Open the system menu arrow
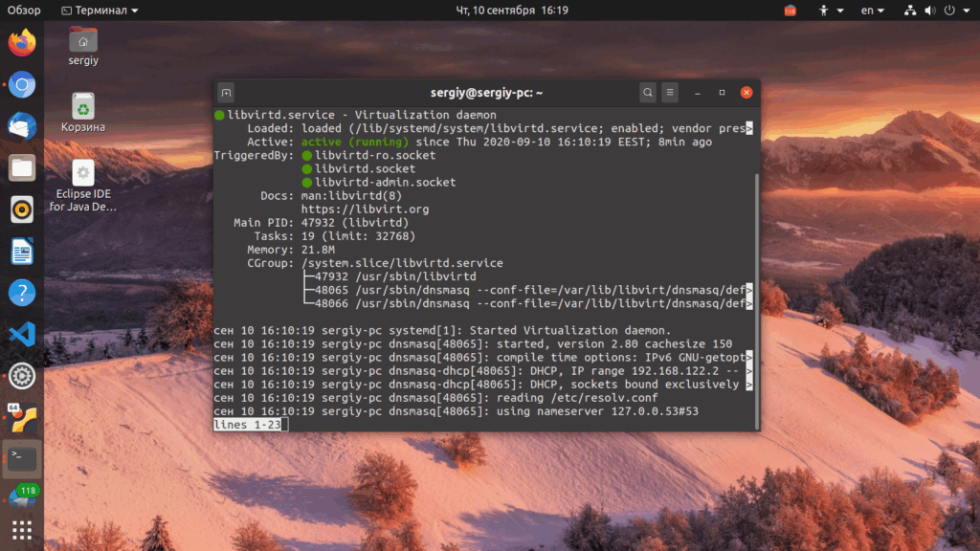The height and width of the screenshot is (551, 980). pyautogui.click(x=967, y=10)
